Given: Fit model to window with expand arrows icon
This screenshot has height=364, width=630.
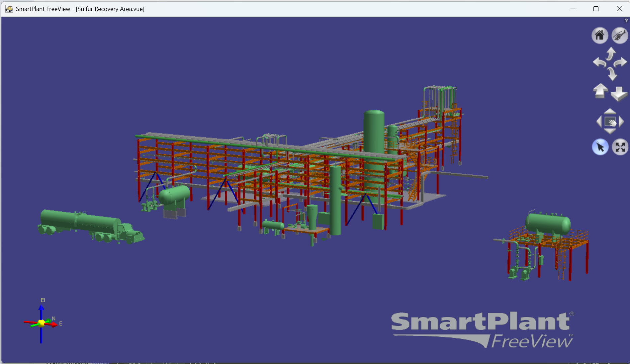Looking at the screenshot, I should pyautogui.click(x=620, y=147).
